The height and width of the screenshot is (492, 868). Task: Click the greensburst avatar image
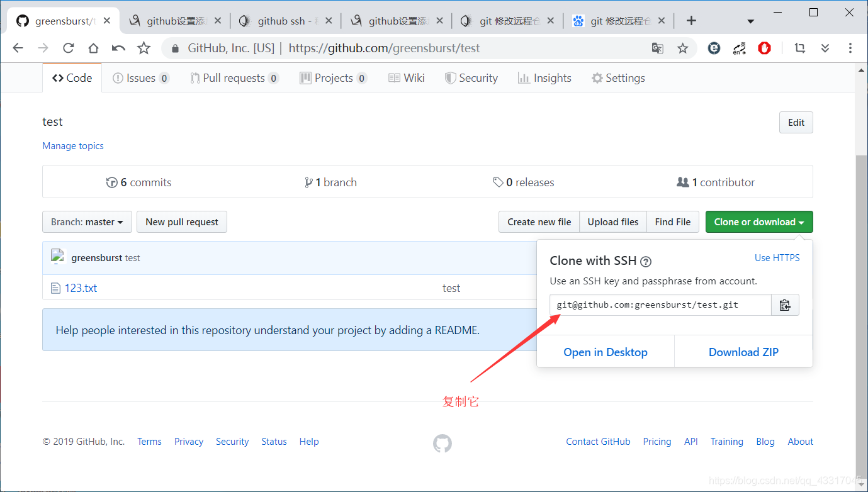tap(59, 257)
